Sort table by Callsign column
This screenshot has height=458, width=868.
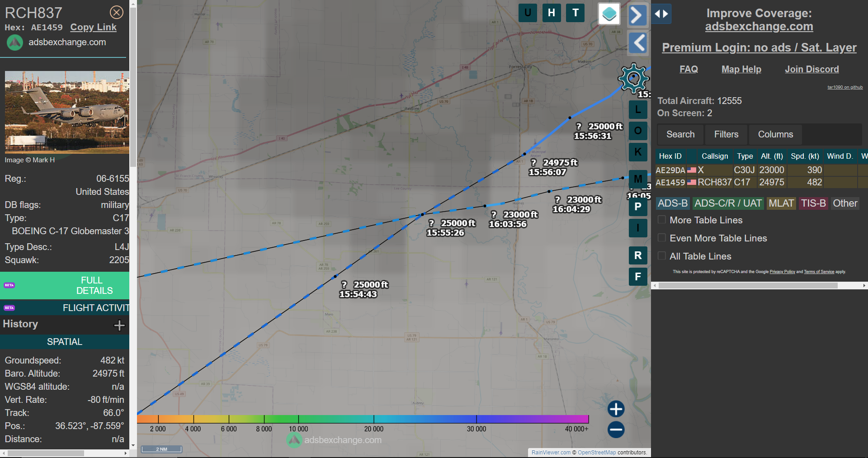point(714,156)
